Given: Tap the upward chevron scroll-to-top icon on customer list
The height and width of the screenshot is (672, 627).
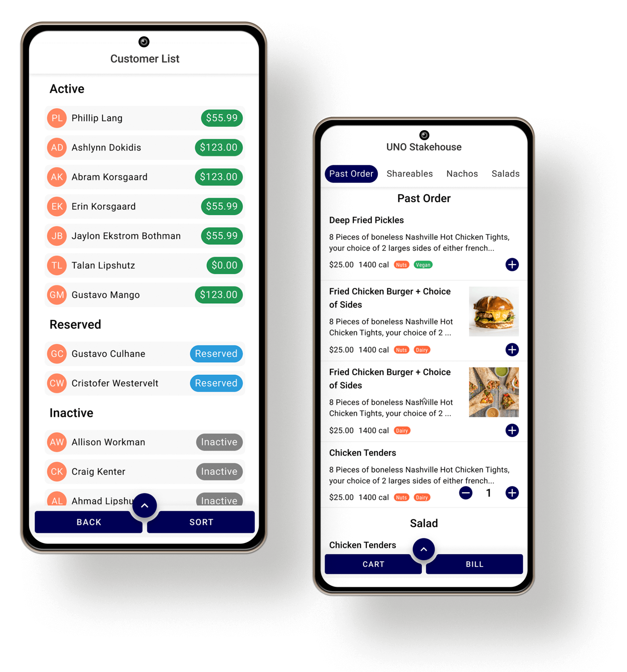Looking at the screenshot, I should pyautogui.click(x=146, y=505).
